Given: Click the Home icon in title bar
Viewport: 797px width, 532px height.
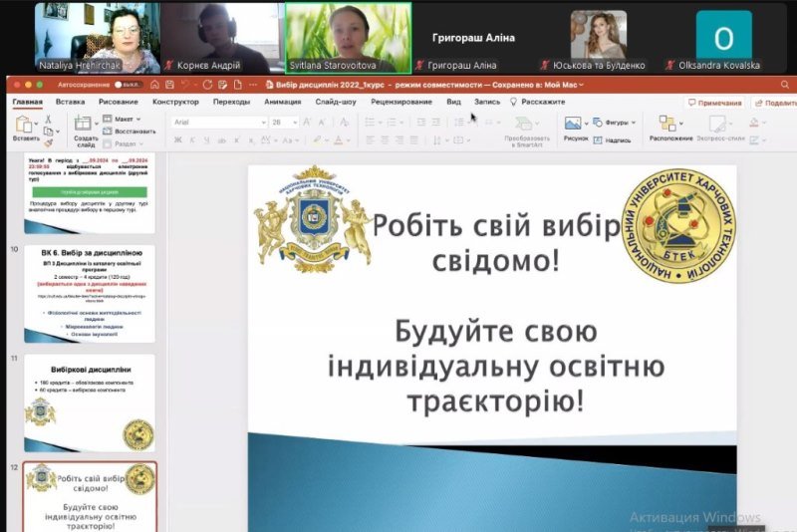Looking at the screenshot, I should tap(155, 85).
